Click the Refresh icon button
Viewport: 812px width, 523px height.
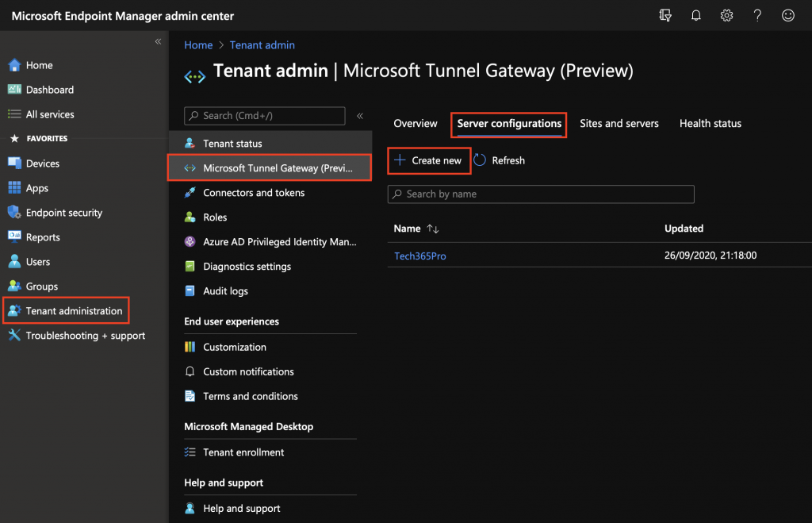(480, 160)
